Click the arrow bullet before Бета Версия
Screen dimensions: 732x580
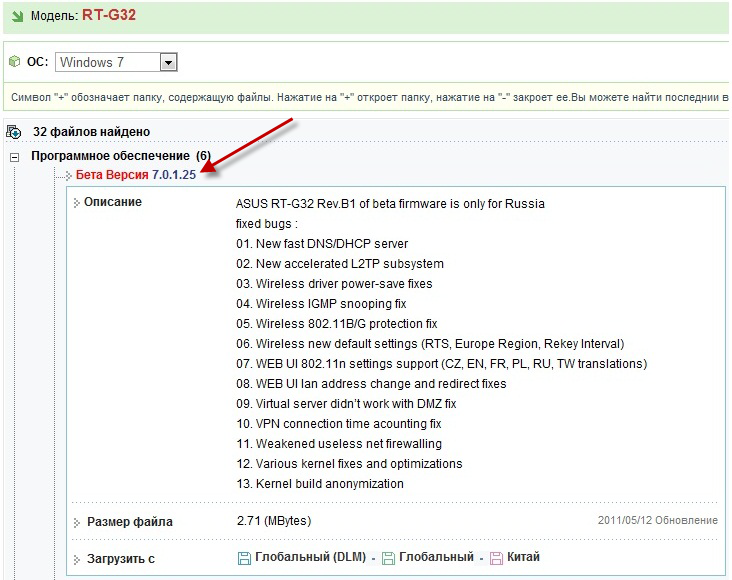[x=68, y=176]
